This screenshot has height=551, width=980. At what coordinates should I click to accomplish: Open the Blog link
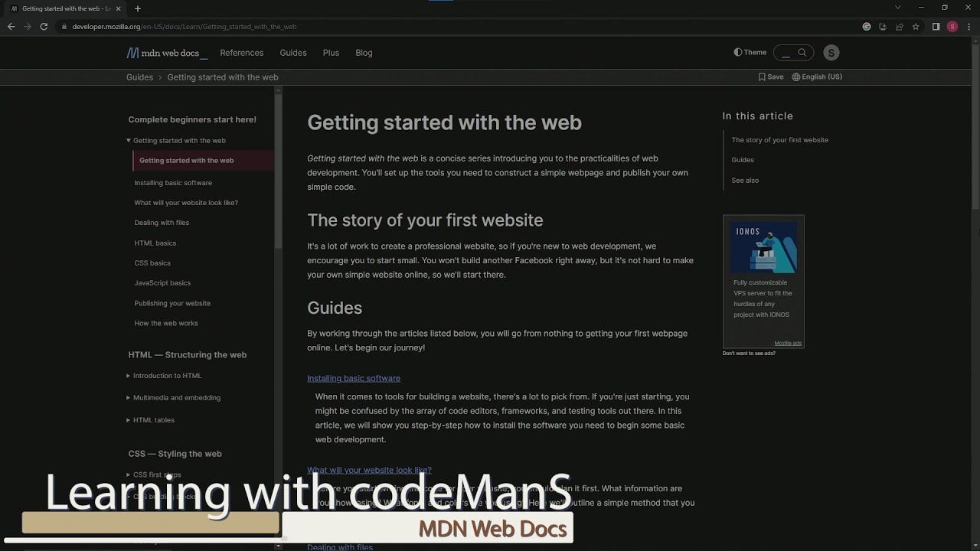point(364,53)
